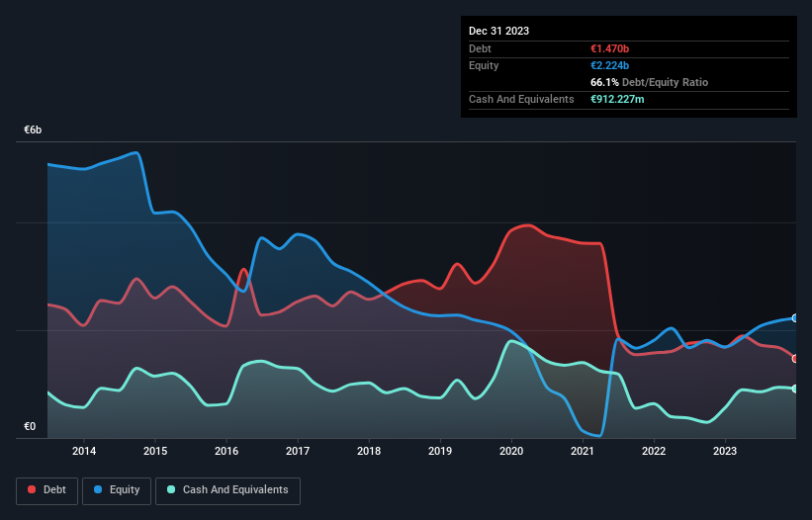
Task: Click the tooltip Equity row label
Action: coord(484,65)
